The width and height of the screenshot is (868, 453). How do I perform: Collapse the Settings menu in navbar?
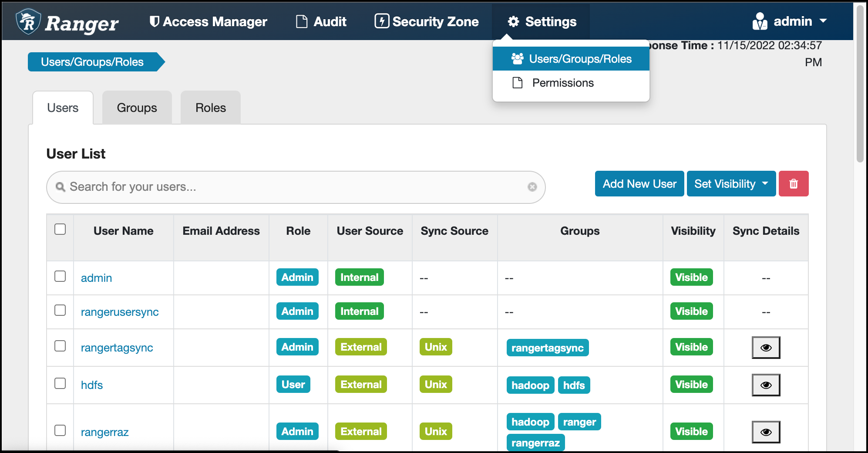coord(542,21)
